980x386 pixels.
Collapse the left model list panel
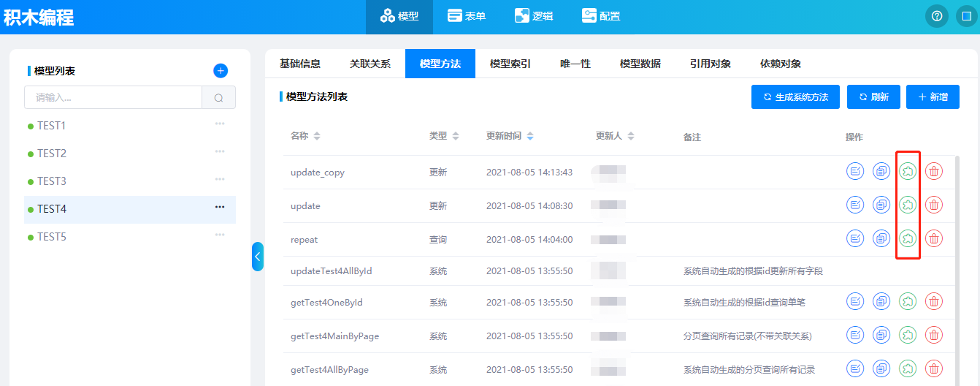tap(257, 257)
